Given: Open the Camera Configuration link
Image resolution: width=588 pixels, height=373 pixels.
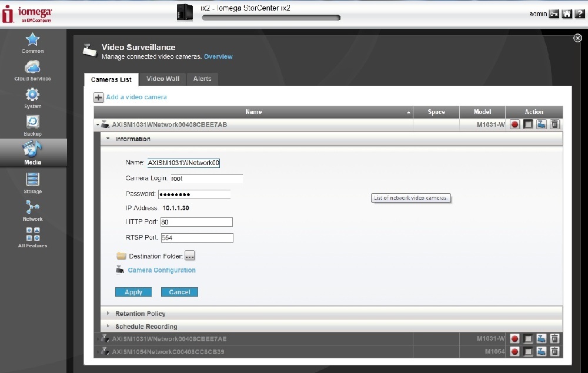Looking at the screenshot, I should tap(162, 270).
